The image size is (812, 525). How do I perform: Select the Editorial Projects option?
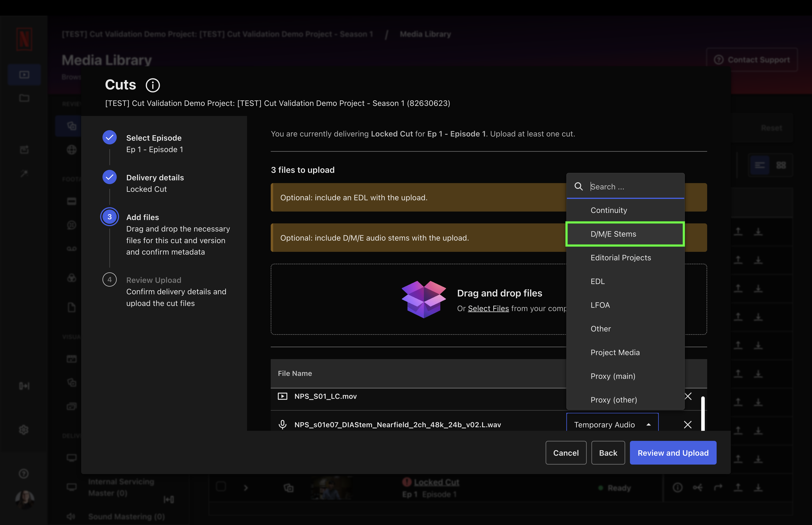620,258
